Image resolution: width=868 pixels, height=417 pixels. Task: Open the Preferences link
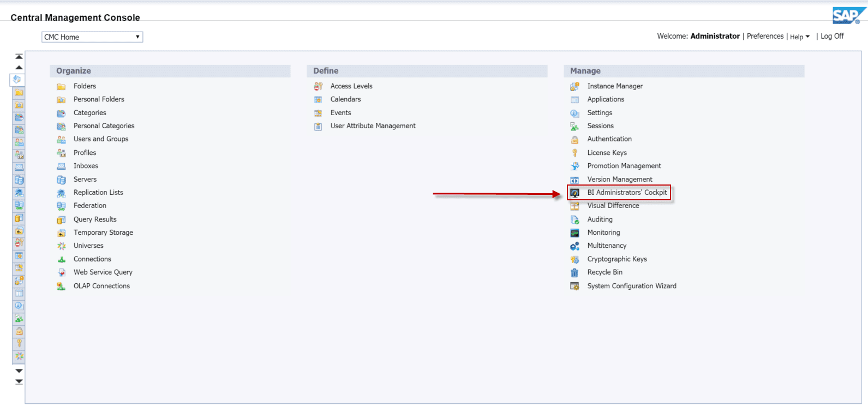coord(765,36)
